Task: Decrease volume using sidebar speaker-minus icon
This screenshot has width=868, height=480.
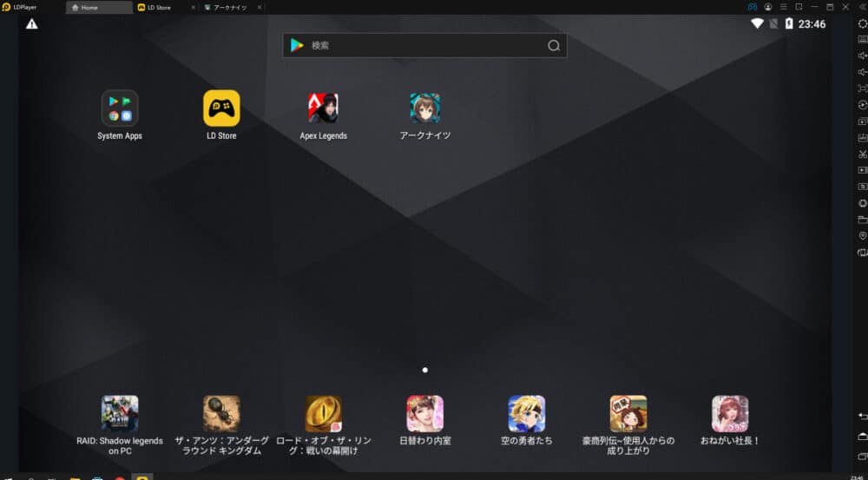Action: tap(863, 73)
